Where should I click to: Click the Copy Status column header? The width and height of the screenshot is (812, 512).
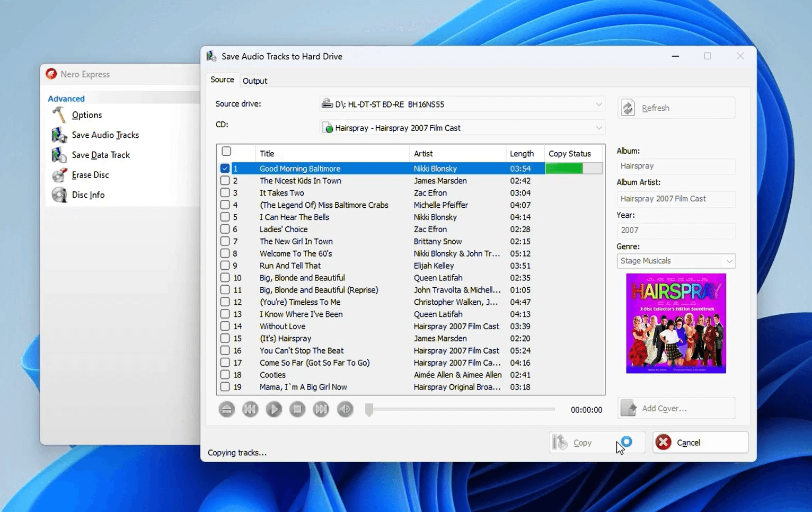coord(574,154)
